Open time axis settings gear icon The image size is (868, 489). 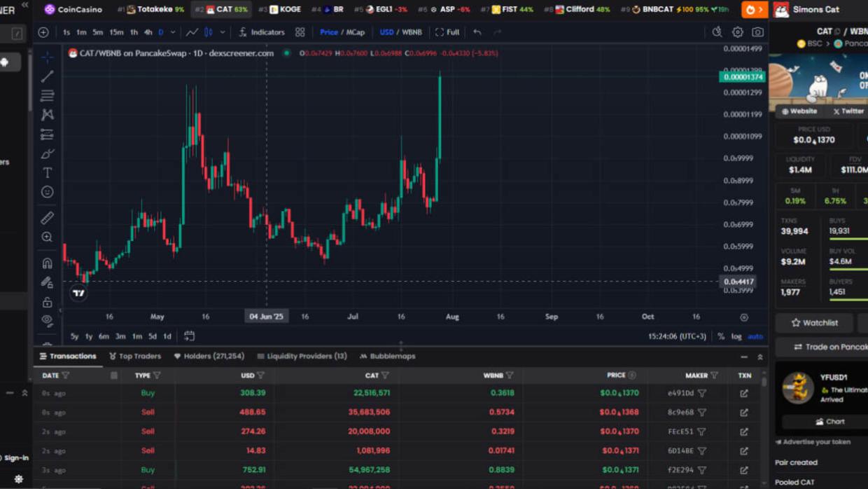(744, 317)
